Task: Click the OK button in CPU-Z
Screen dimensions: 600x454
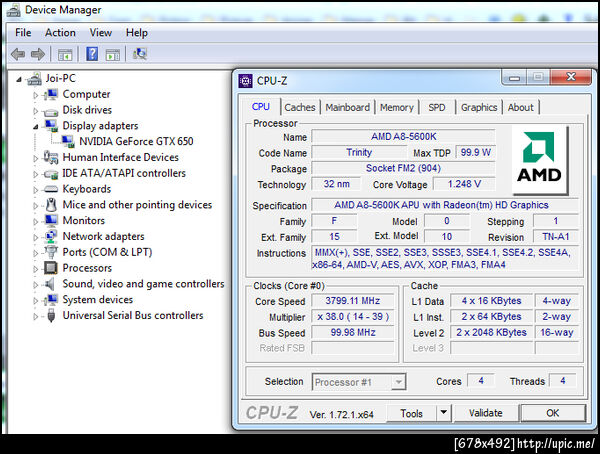Action: 553,413
